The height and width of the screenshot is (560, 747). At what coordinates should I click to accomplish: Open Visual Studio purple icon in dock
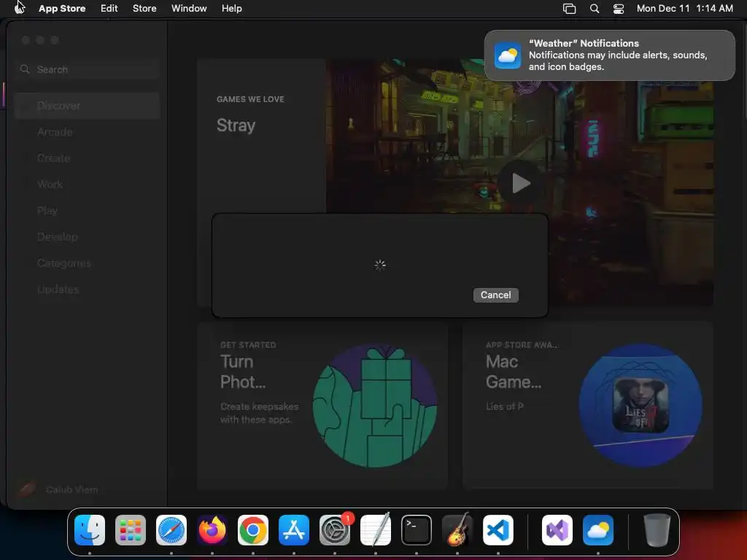[557, 530]
